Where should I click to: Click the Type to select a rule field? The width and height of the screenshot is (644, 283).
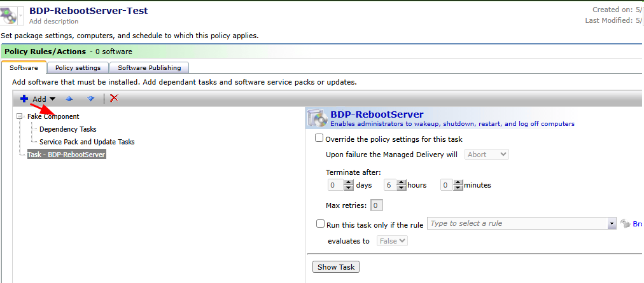click(x=518, y=223)
